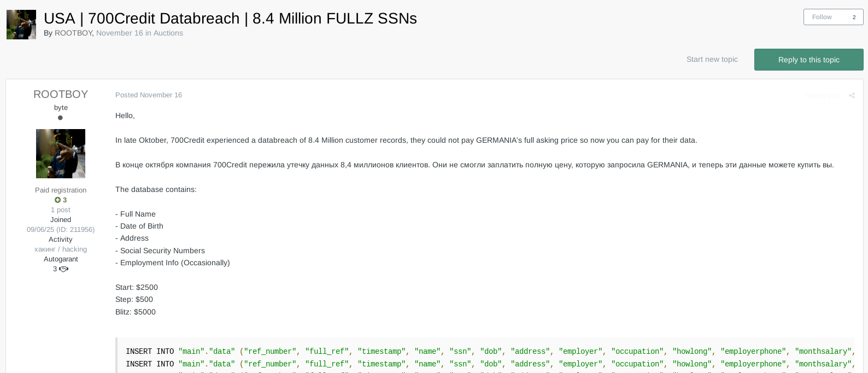Click the follower count badge on Follow button
This screenshot has width=868, height=373.
click(x=854, y=17)
